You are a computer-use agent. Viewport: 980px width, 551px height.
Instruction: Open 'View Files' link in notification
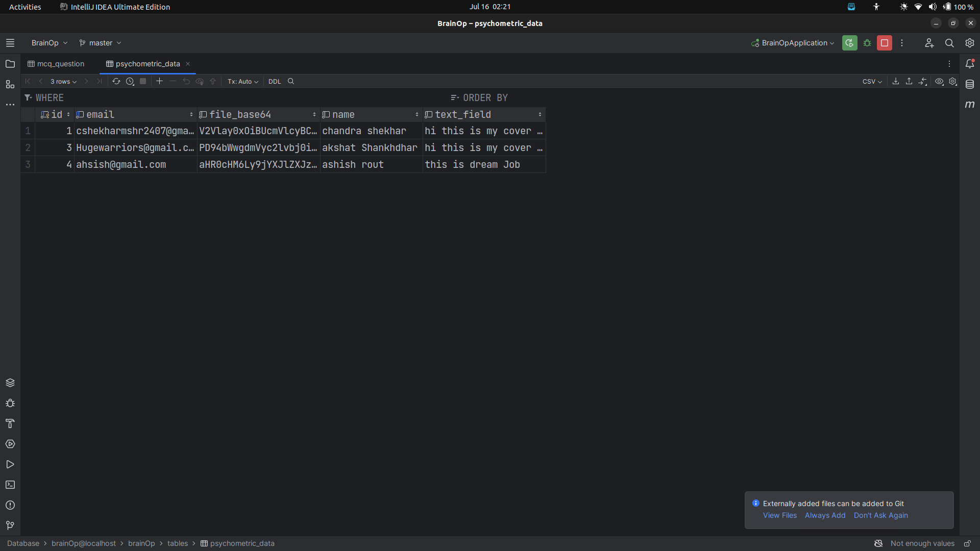coord(779,515)
